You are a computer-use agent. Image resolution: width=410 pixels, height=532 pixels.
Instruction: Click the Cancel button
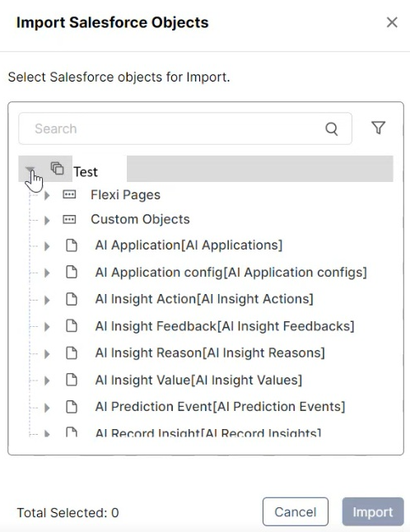coord(296,511)
